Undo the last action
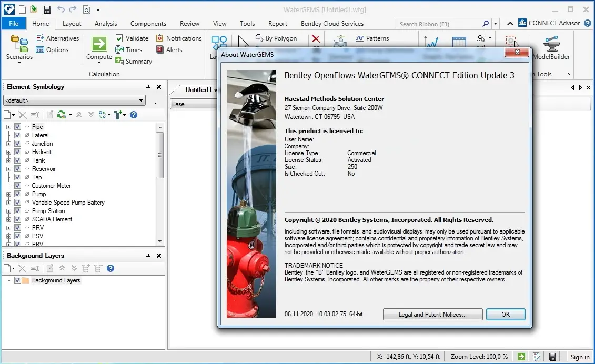Image resolution: width=595 pixels, height=364 pixels. pyautogui.click(x=60, y=9)
